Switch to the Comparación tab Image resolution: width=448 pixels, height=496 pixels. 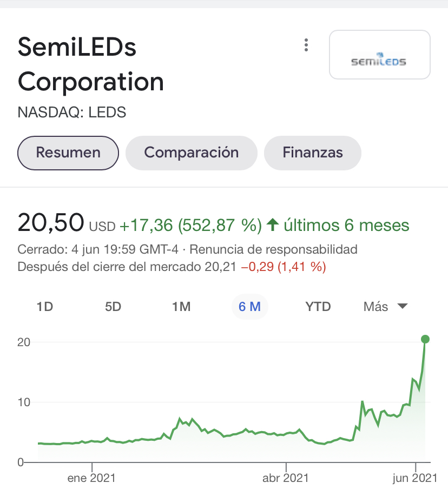[192, 153]
